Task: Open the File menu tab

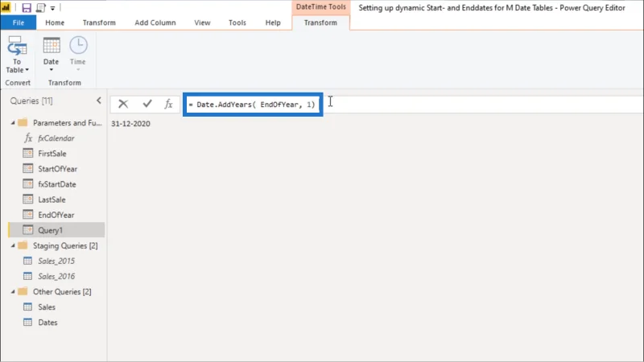Action: pyautogui.click(x=18, y=23)
